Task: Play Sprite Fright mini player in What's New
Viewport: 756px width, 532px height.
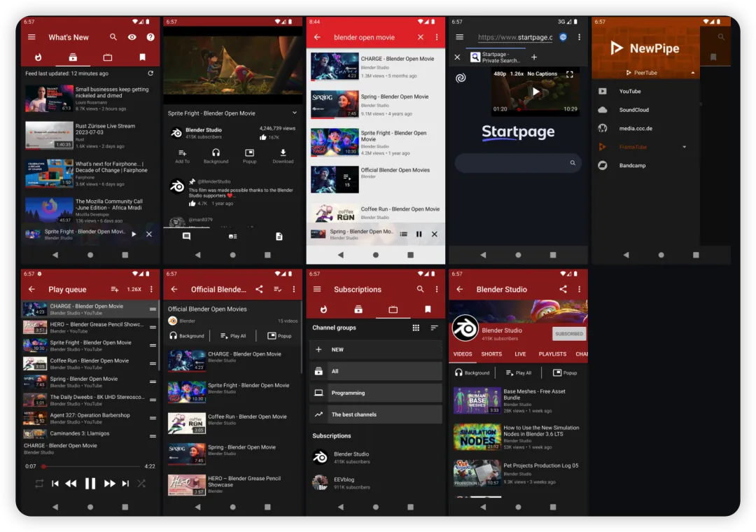Action: pyautogui.click(x=134, y=234)
